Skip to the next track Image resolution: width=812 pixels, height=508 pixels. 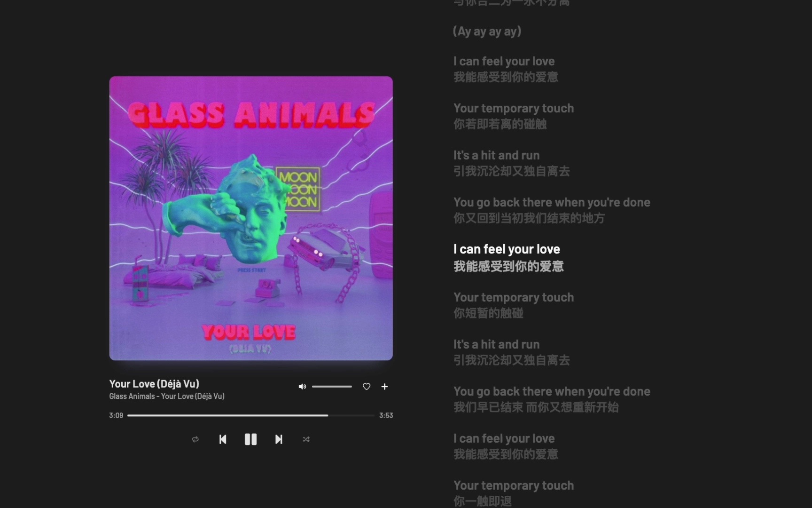[x=279, y=439]
